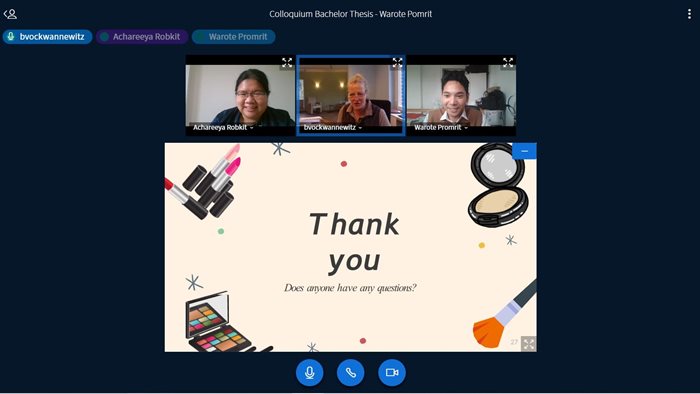Open dropdown beside Achareeya Robkit webcam name
The width and height of the screenshot is (700, 394).
pos(252,128)
